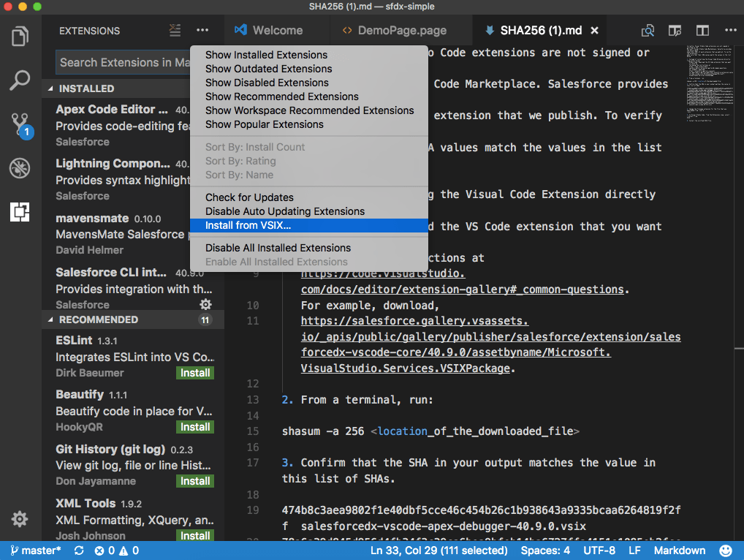This screenshot has width=744, height=560.
Task: Open Markdown preview to the side
Action: point(675,31)
